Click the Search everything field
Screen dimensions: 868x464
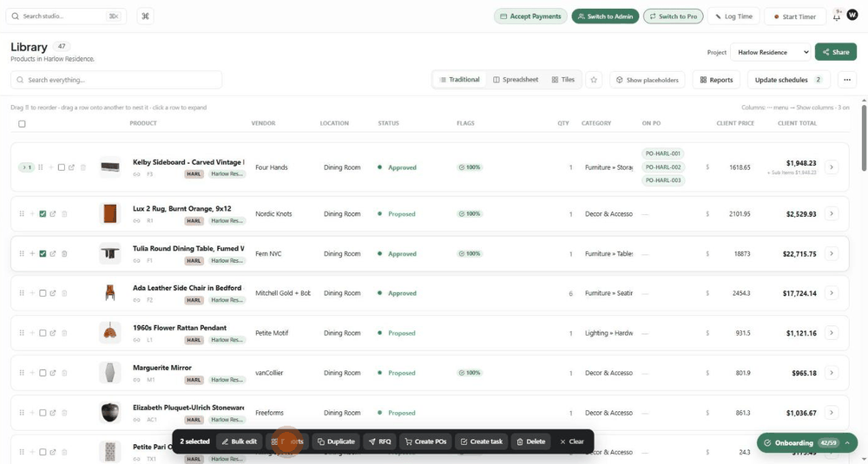pyautogui.click(x=116, y=80)
